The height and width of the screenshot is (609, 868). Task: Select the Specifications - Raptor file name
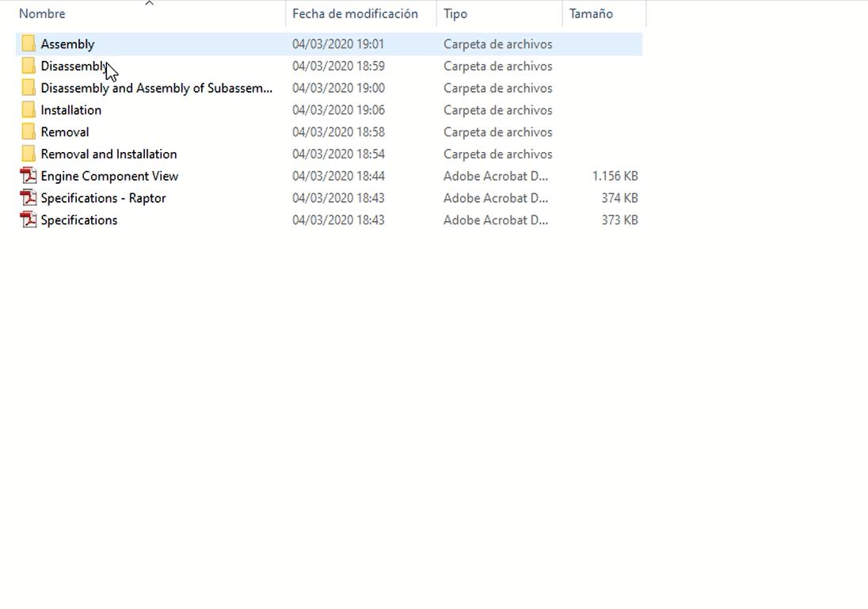pyautogui.click(x=104, y=198)
